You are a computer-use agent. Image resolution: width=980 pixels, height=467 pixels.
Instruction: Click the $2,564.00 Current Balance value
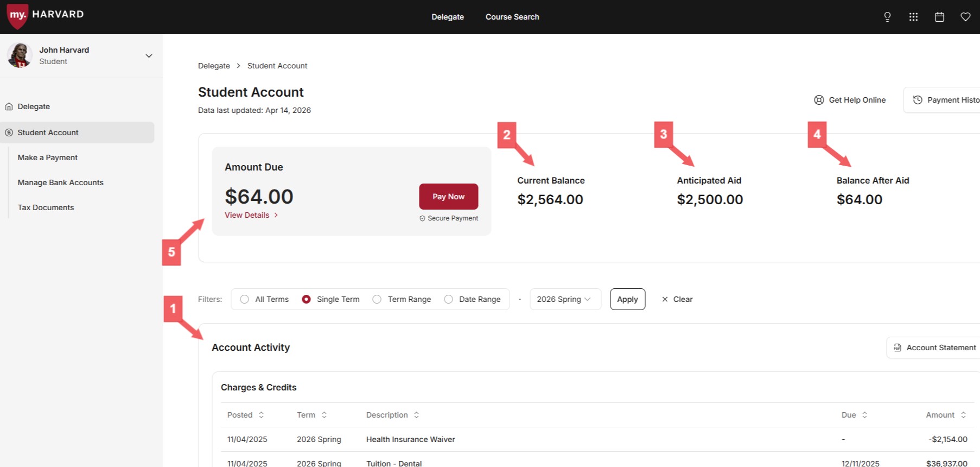550,199
